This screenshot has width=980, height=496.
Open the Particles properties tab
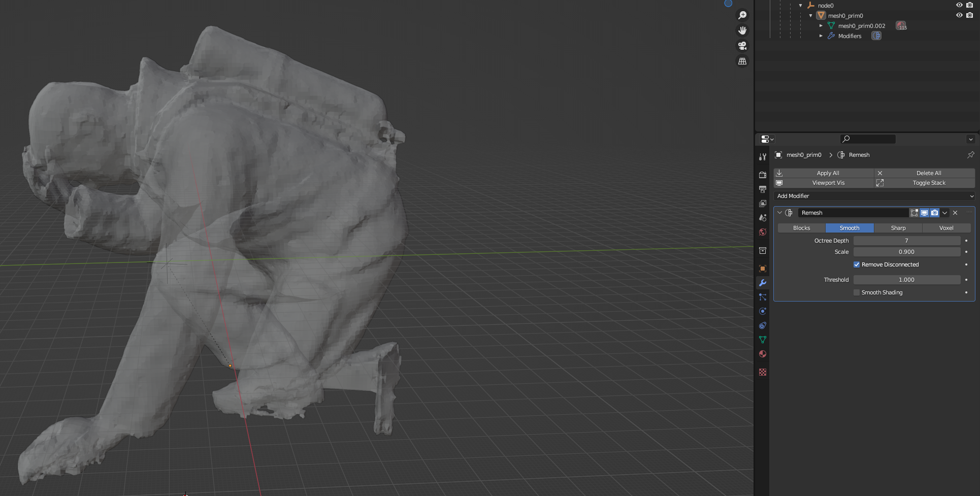pos(763,297)
